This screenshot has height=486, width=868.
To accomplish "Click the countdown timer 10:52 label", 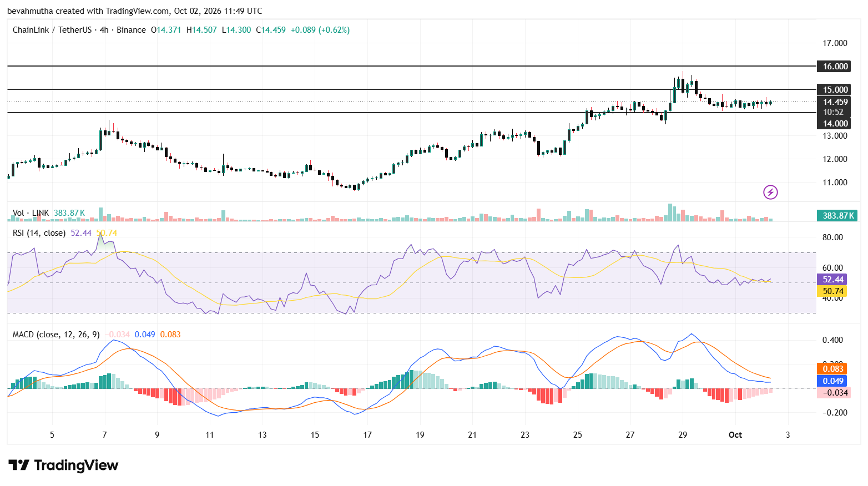I will pos(833,112).
